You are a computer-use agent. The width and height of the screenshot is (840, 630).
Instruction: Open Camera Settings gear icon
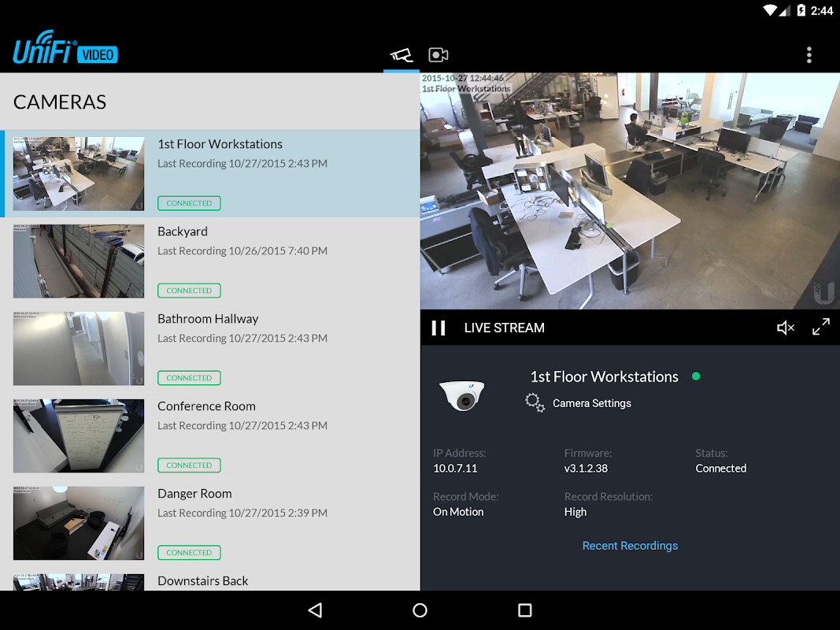[x=535, y=403]
